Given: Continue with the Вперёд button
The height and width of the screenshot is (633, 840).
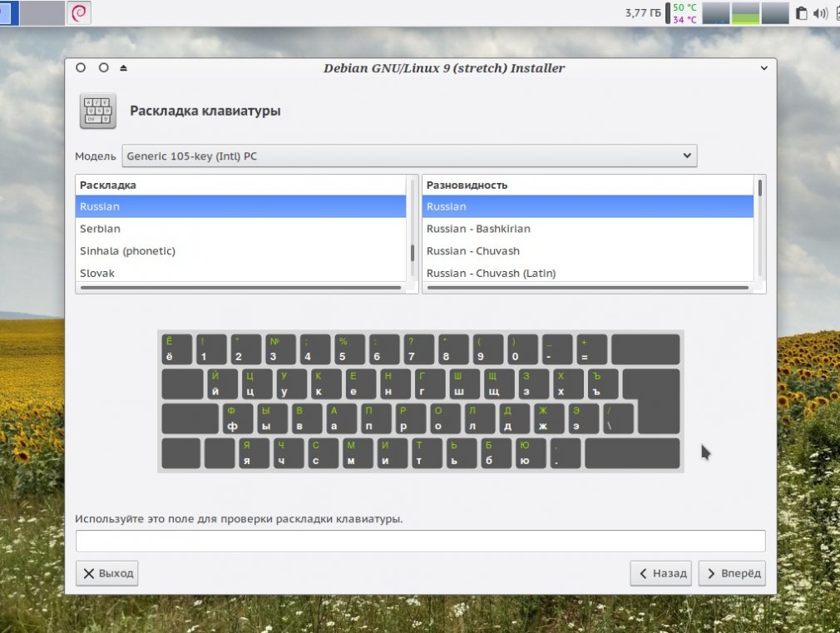Looking at the screenshot, I should tap(733, 573).
